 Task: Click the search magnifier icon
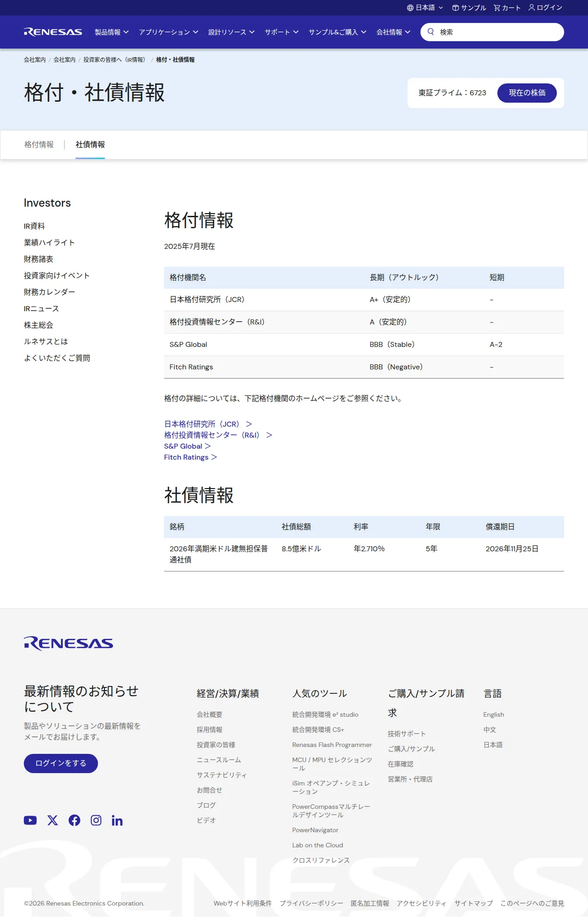pos(430,32)
